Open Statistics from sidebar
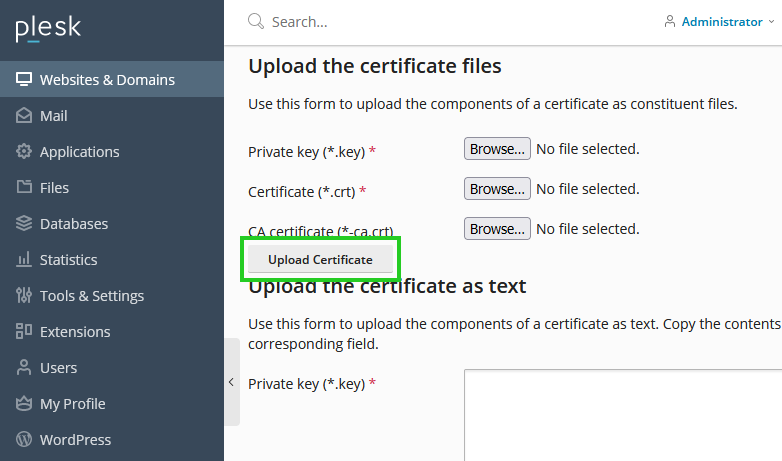The width and height of the screenshot is (782, 461). (x=112, y=259)
